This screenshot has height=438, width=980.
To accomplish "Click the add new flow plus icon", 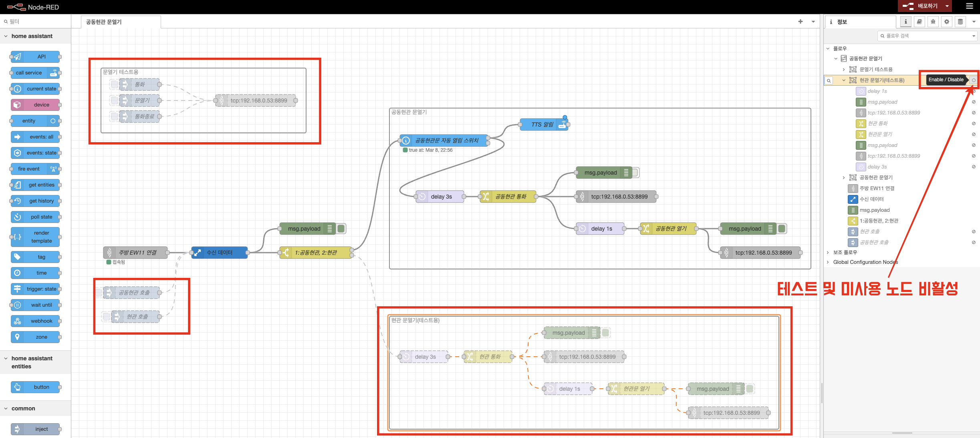I will pos(800,22).
